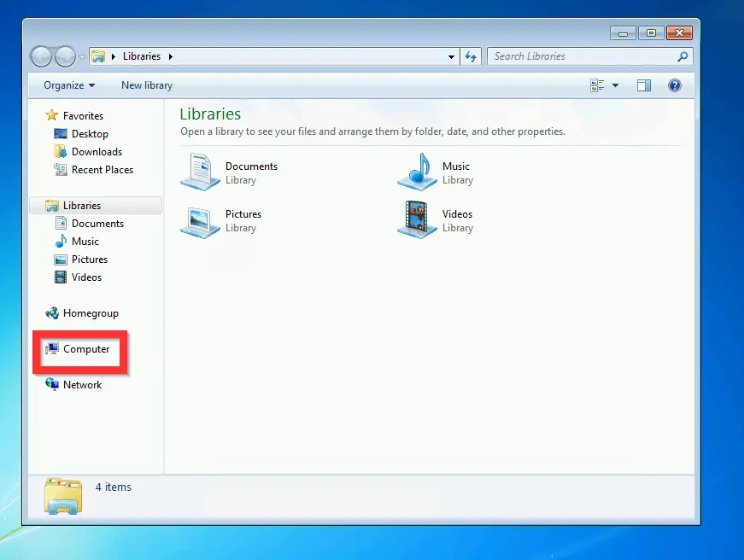Select the Documents library large icon
The height and width of the screenshot is (560, 744).
(200, 172)
